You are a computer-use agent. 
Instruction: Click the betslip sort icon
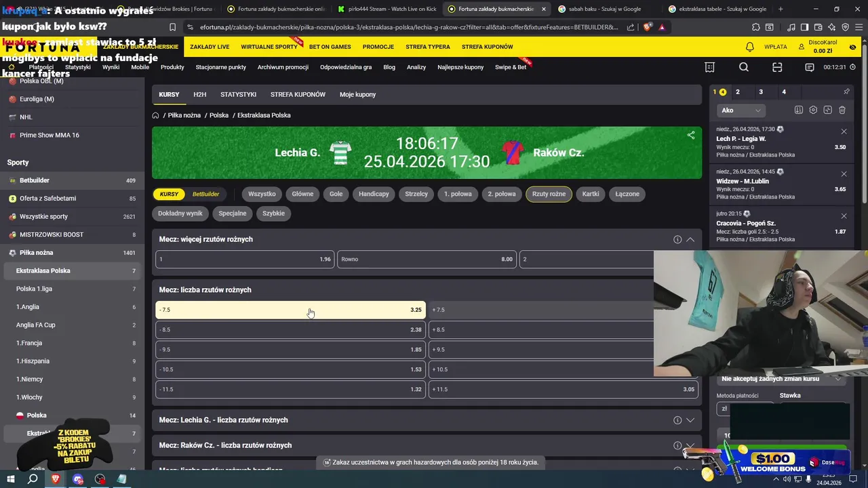tap(798, 110)
